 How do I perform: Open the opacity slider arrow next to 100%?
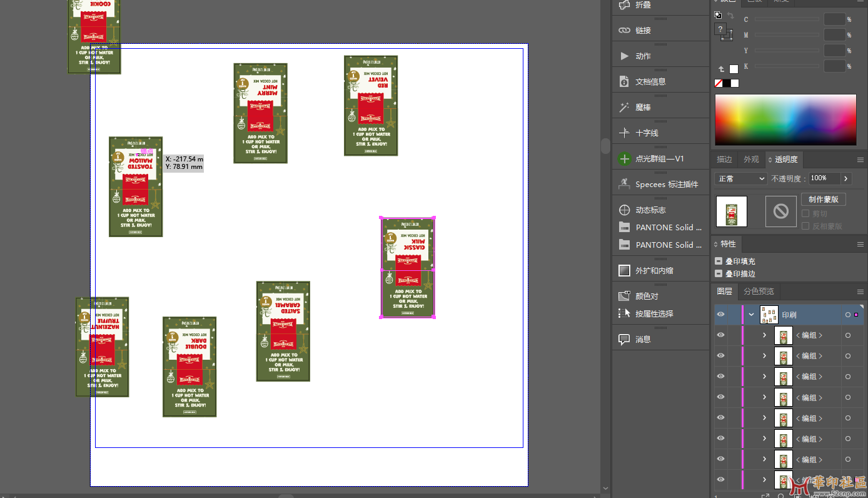(x=846, y=179)
